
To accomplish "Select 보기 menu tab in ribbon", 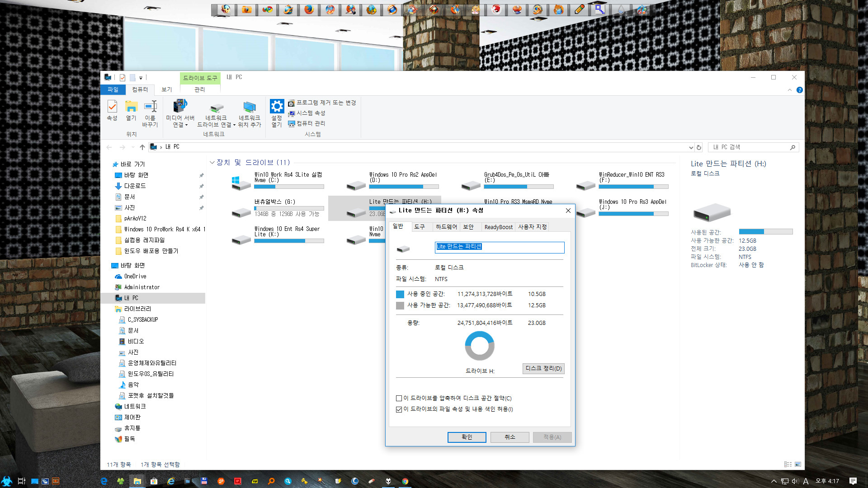I will click(x=166, y=89).
